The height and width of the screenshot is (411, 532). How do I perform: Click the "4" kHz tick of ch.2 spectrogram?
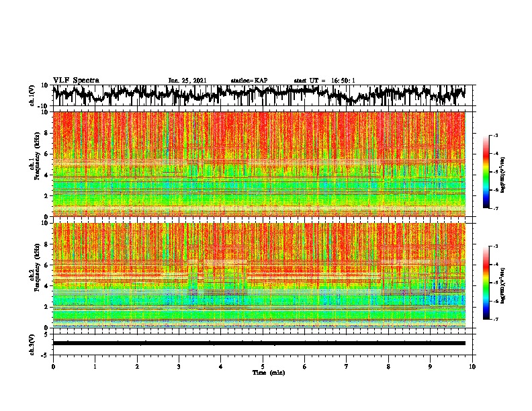pyautogui.click(x=46, y=286)
